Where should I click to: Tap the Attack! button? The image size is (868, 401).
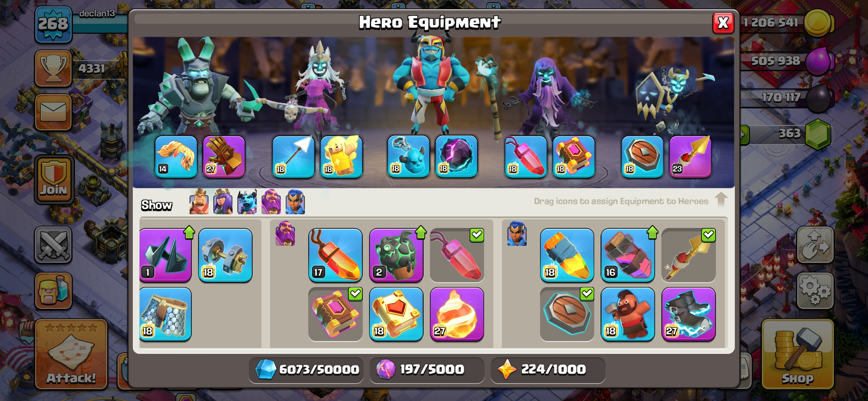[71, 354]
